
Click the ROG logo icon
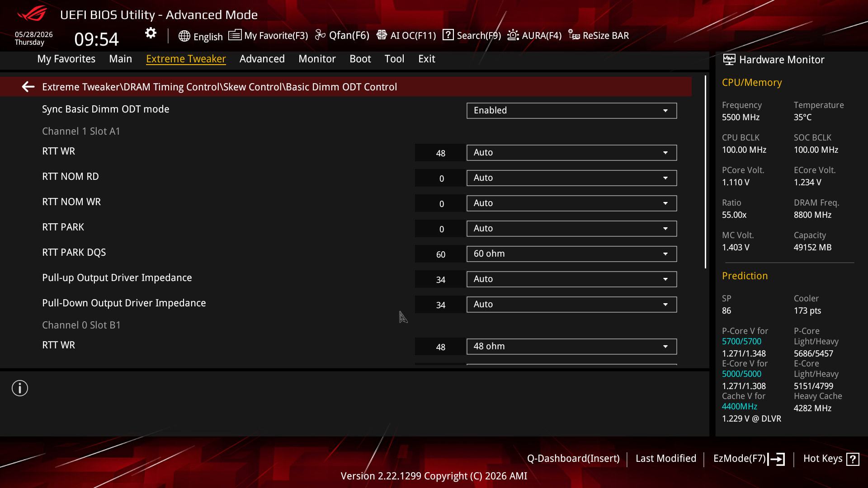pyautogui.click(x=32, y=14)
